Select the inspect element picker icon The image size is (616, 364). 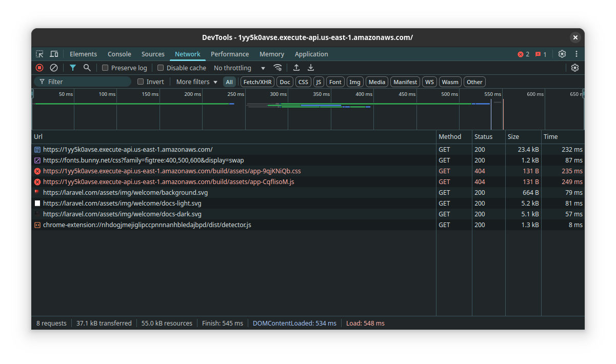(x=39, y=54)
